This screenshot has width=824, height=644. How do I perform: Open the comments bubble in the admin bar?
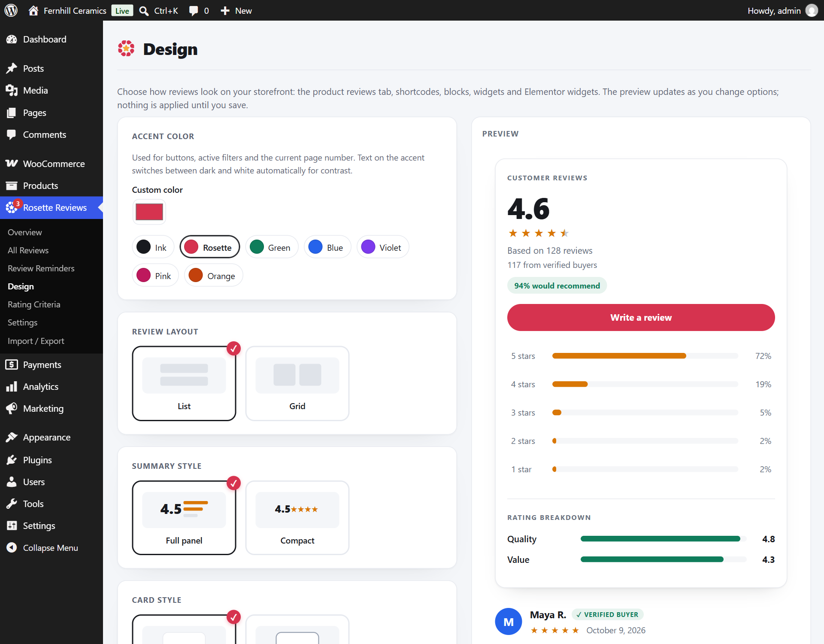point(194,11)
